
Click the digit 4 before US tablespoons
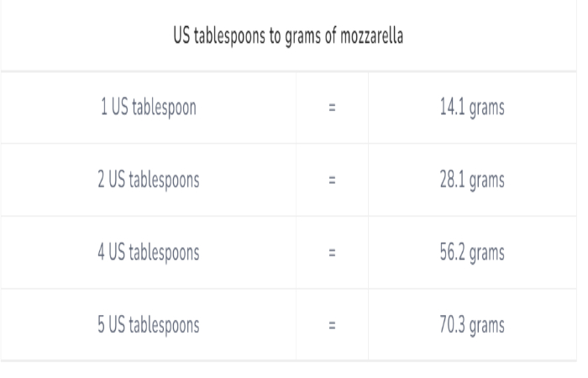point(102,252)
